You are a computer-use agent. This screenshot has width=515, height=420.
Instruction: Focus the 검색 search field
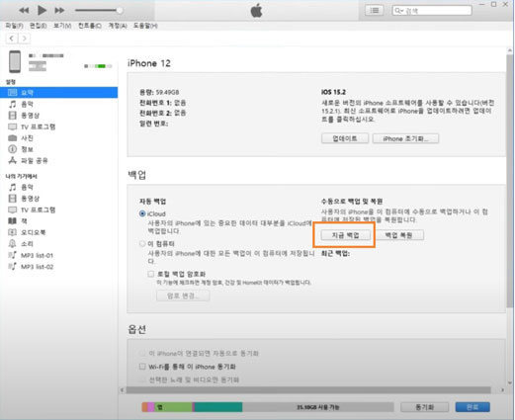pos(432,11)
